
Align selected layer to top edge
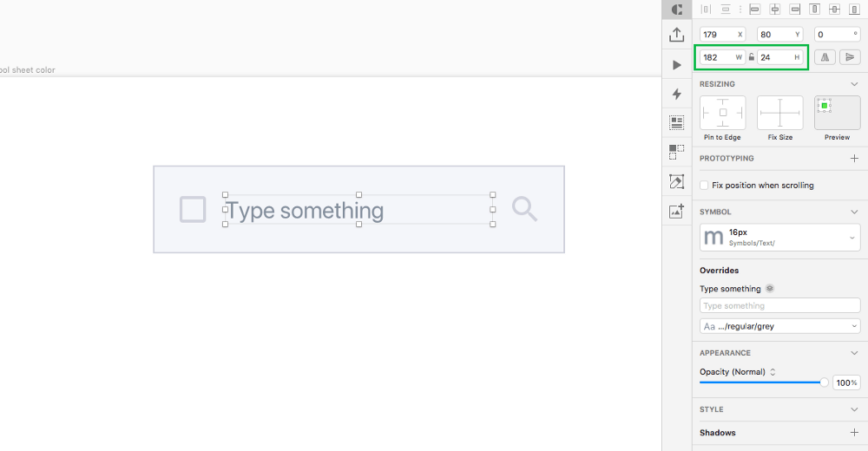(814, 10)
